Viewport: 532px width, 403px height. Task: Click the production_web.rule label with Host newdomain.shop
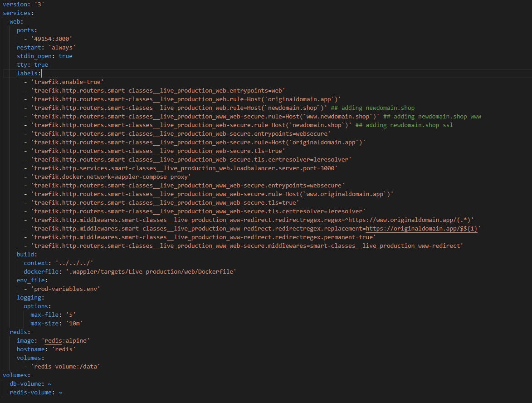point(179,108)
